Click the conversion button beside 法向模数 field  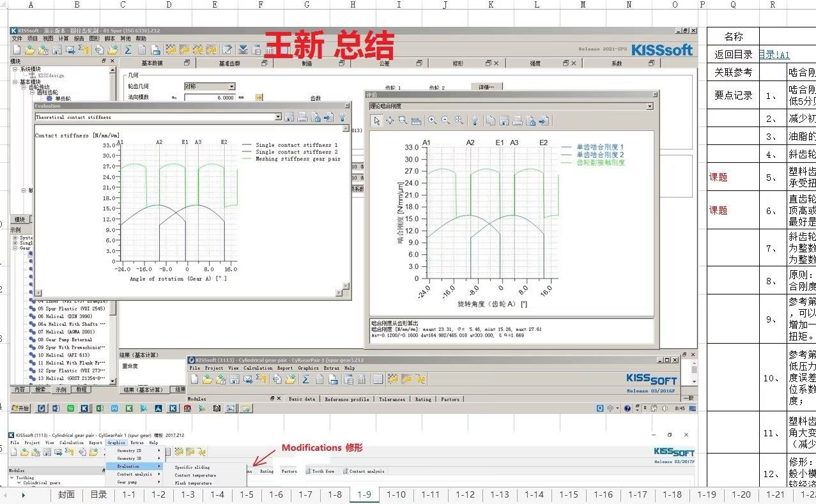pyautogui.click(x=259, y=97)
